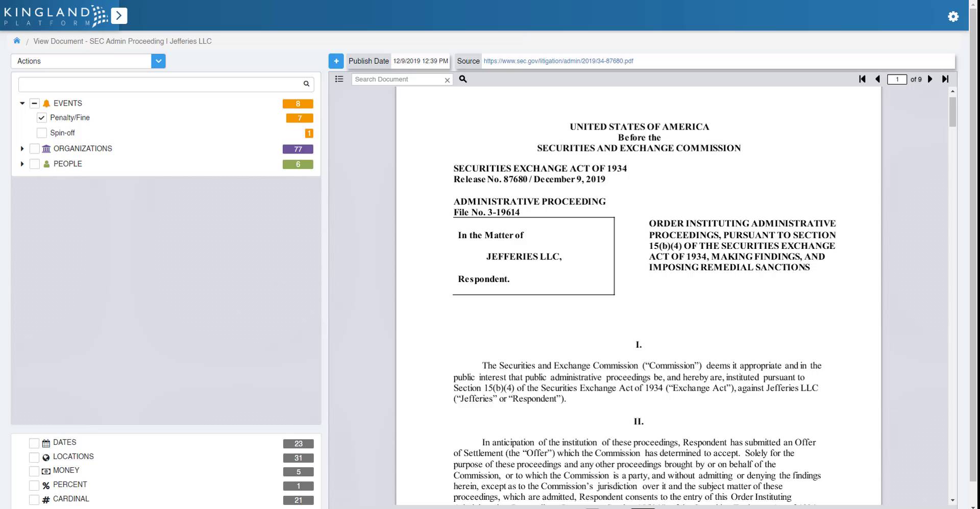This screenshot has height=509, width=980.
Task: Check the DATES entity checkbox
Action: 34,443
